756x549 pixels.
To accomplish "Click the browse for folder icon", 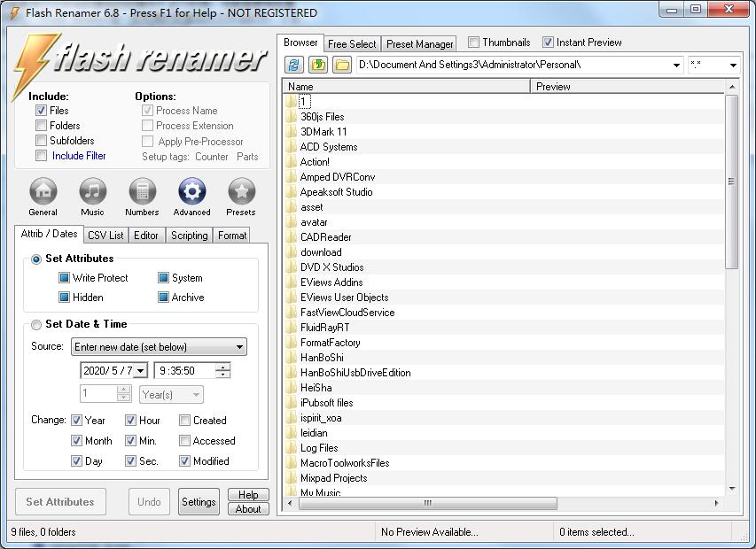I will tap(341, 66).
